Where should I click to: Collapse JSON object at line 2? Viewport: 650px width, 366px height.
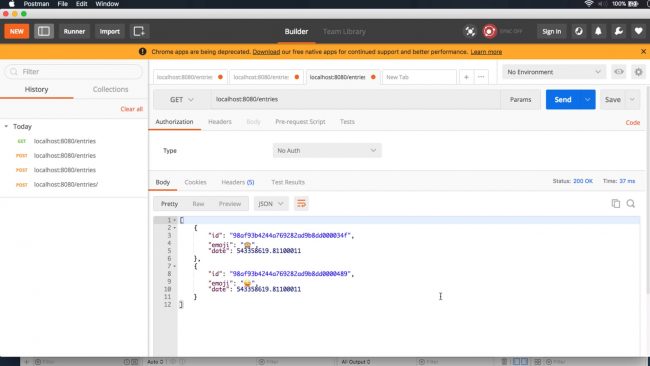click(175, 228)
